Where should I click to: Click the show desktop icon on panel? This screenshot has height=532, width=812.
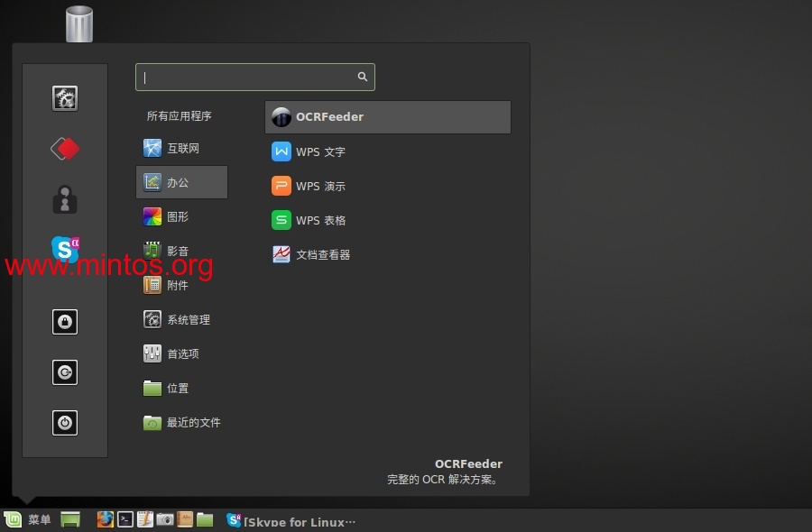70,519
